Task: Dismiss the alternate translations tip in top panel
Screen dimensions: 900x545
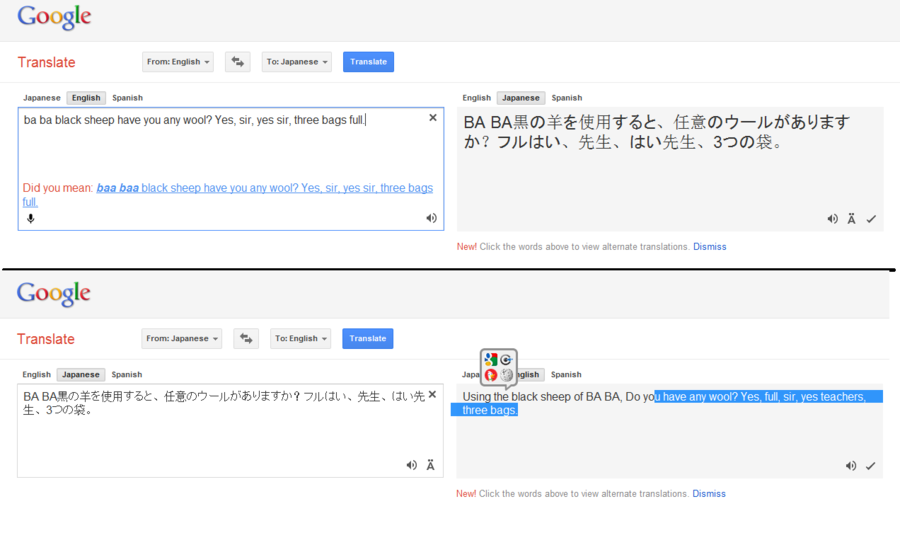Action: pyautogui.click(x=709, y=247)
